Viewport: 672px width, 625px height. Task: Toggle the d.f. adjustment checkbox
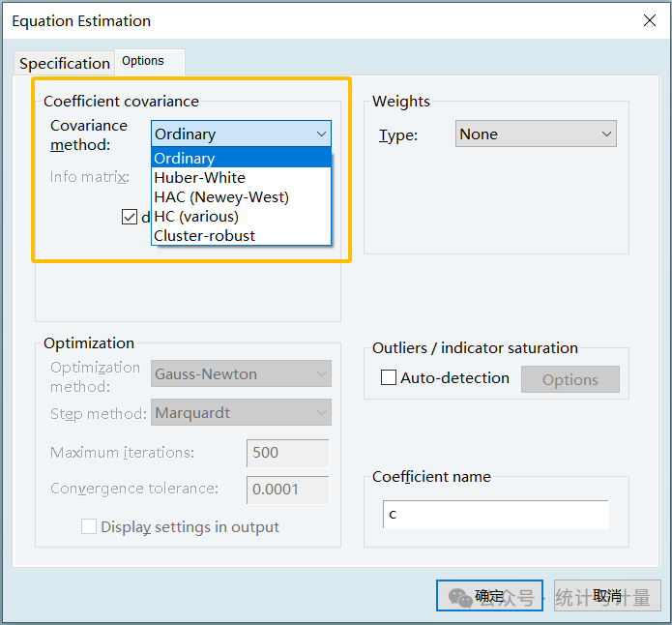pos(129,217)
